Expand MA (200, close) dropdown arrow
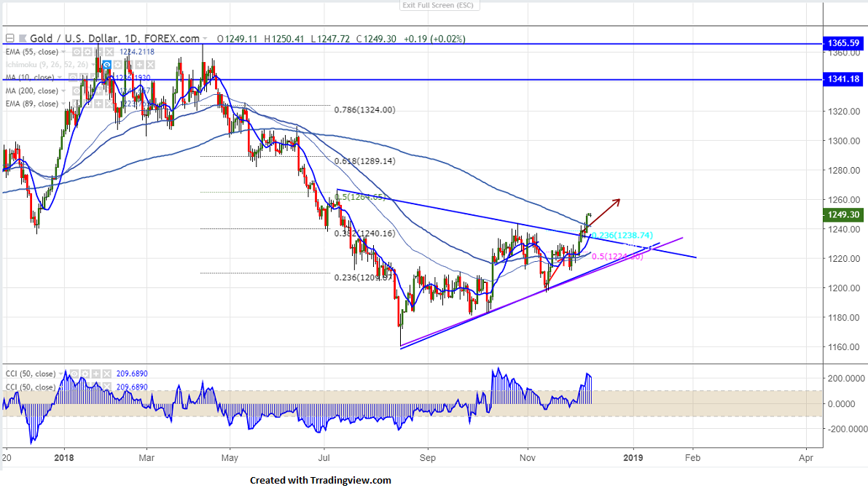The height and width of the screenshot is (496, 868). [x=63, y=91]
